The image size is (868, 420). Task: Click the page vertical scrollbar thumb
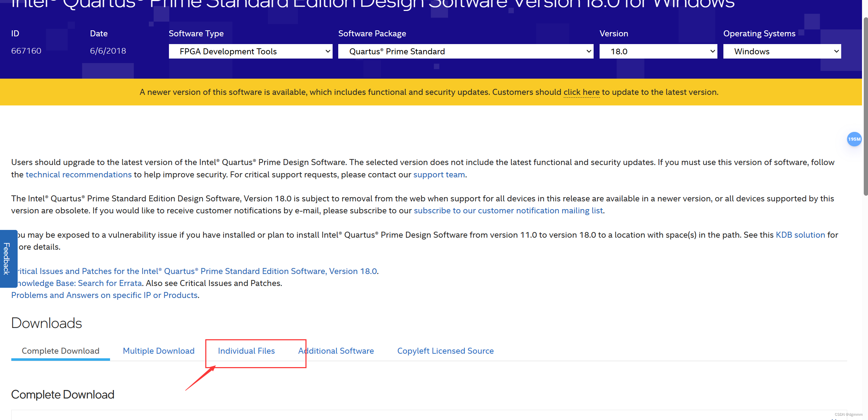pos(865,106)
